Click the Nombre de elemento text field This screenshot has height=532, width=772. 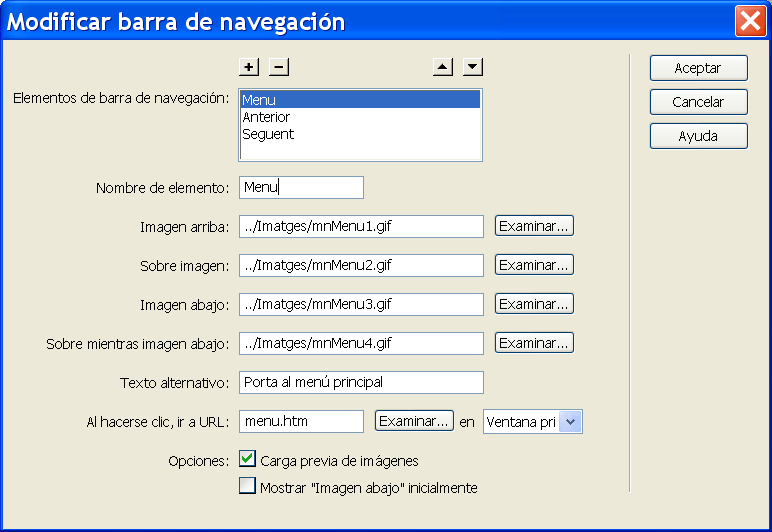302,187
